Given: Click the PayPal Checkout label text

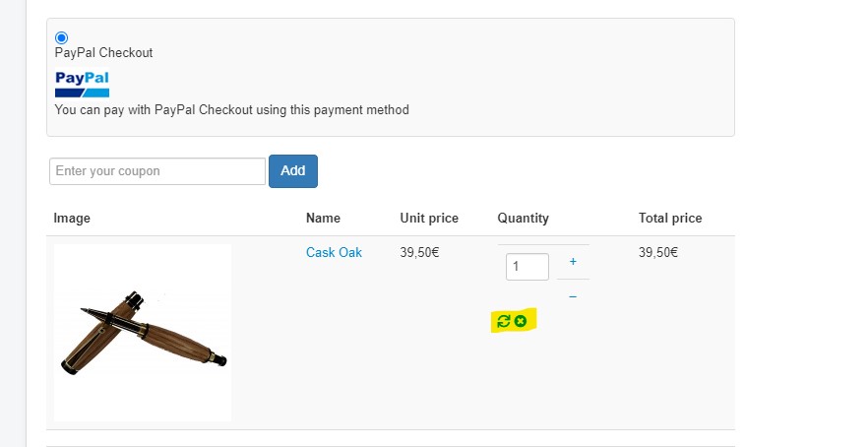Looking at the screenshot, I should [x=103, y=52].
